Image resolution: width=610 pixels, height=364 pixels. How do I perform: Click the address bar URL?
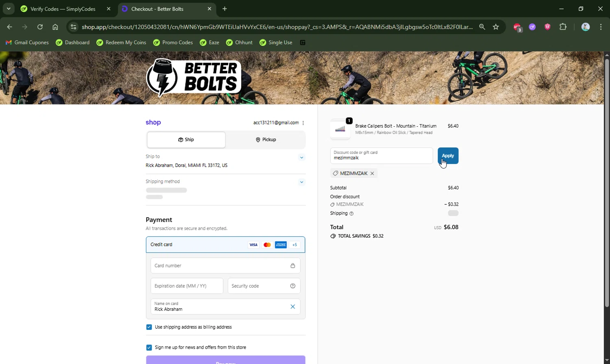277,27
